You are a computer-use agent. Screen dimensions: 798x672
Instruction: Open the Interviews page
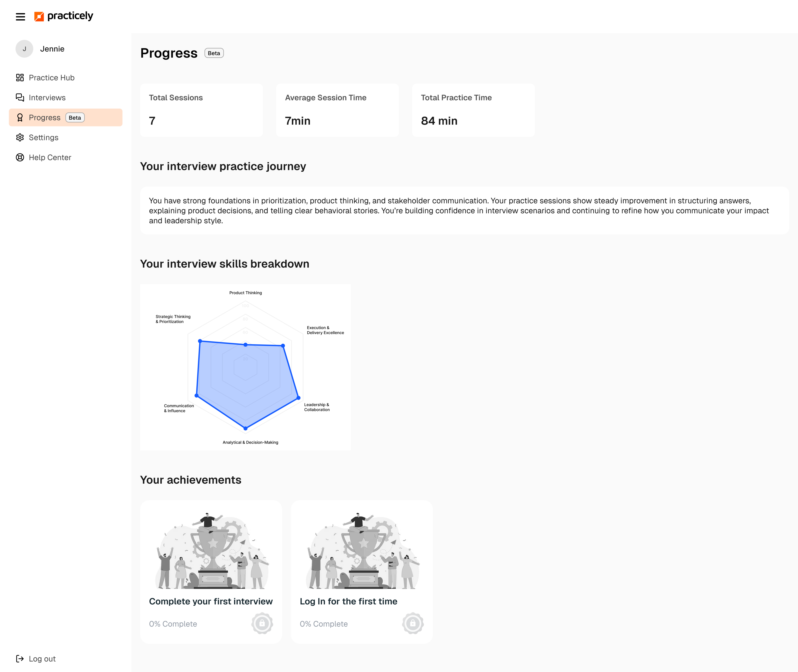click(47, 98)
